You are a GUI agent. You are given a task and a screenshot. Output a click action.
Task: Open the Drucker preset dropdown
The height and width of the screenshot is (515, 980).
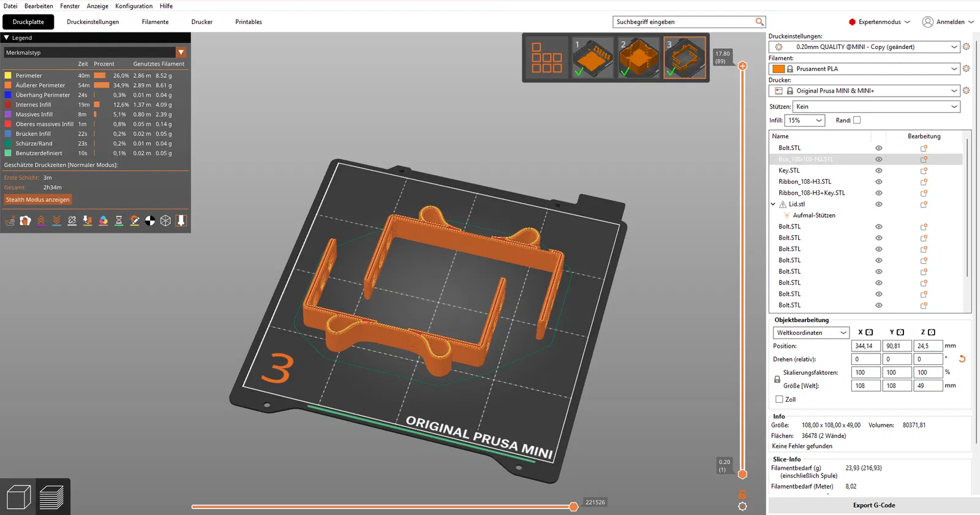pos(864,91)
